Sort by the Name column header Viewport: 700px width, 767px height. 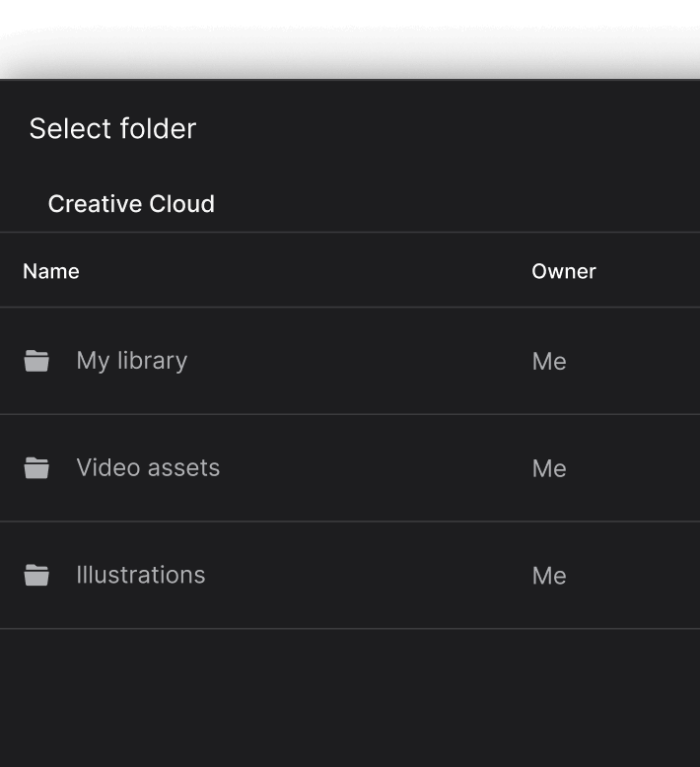[51, 271]
